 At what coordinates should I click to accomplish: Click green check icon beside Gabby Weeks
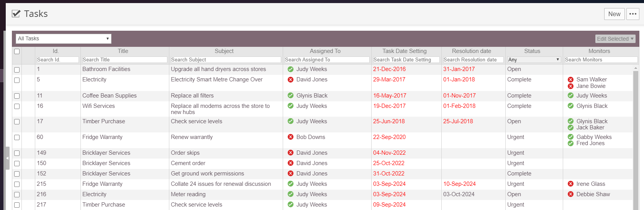click(571, 137)
